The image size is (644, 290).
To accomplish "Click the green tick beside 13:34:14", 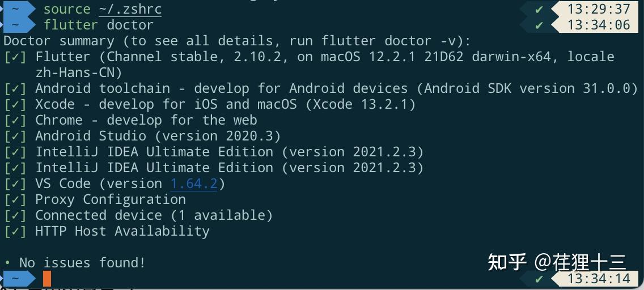I will point(539,279).
